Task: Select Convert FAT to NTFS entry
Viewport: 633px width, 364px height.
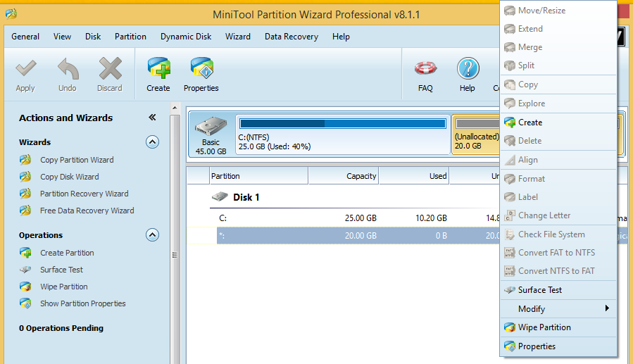Action: pos(559,253)
